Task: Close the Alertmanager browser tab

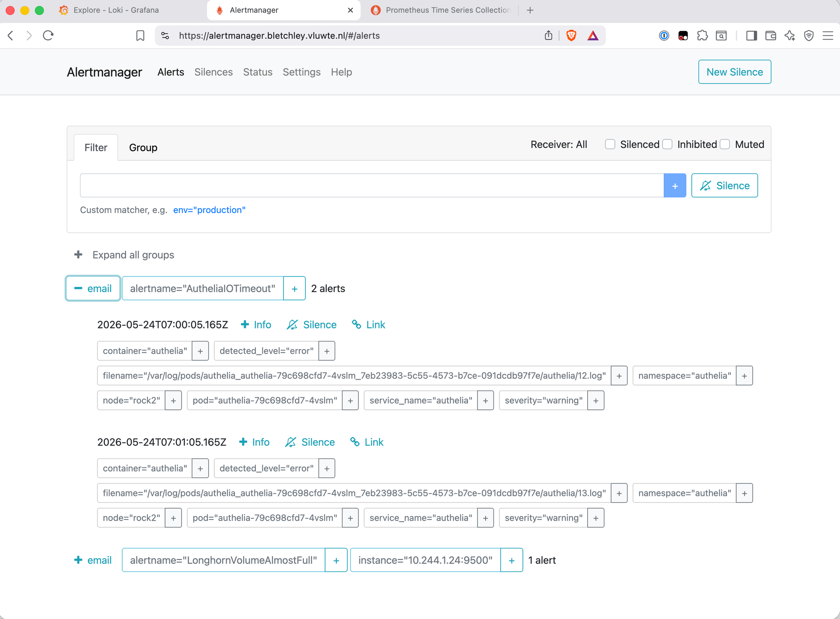Action: click(x=350, y=10)
